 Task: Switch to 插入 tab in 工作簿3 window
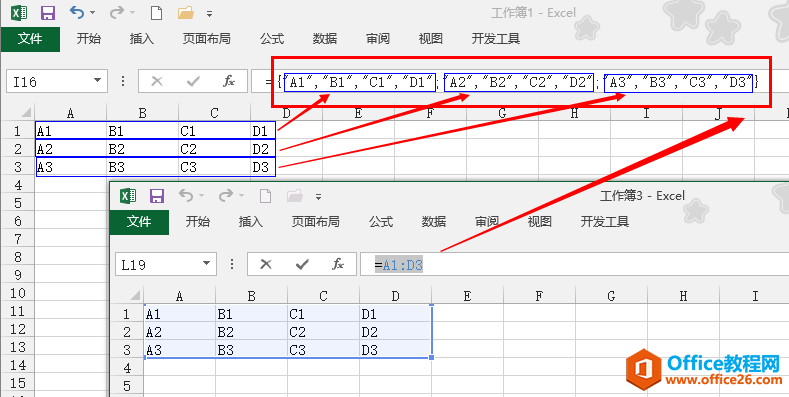tap(251, 221)
